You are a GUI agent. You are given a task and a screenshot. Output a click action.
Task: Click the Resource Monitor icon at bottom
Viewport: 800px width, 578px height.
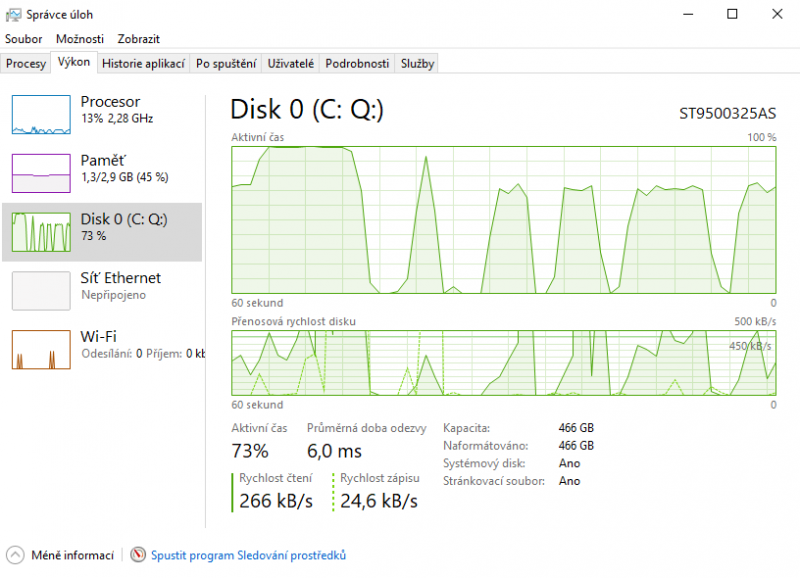pyautogui.click(x=138, y=555)
